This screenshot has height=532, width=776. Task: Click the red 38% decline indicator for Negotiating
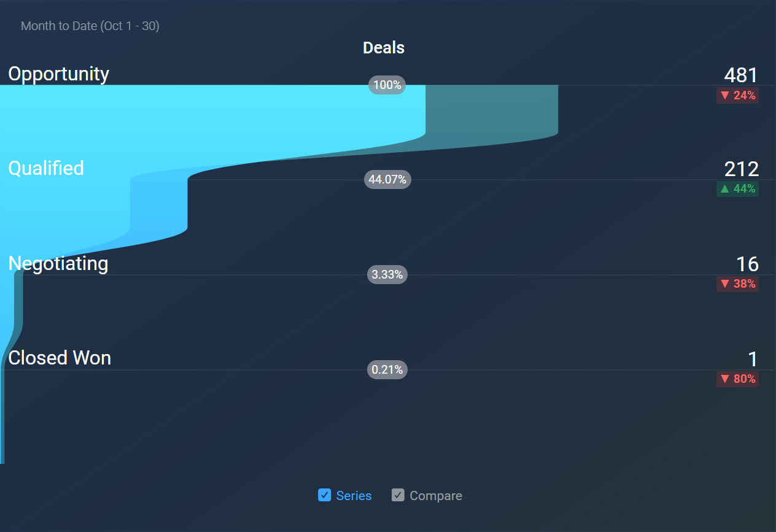coord(737,283)
